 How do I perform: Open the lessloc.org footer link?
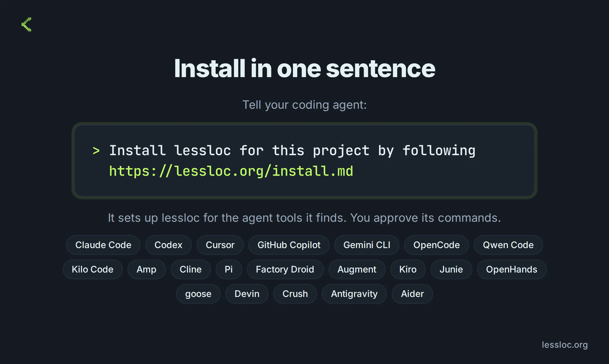click(565, 345)
